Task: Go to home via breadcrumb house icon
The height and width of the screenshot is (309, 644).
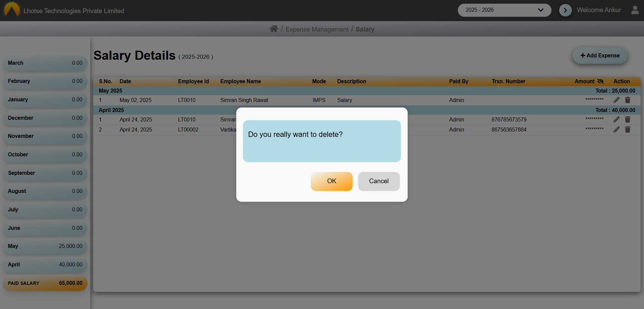Action: 274,29
